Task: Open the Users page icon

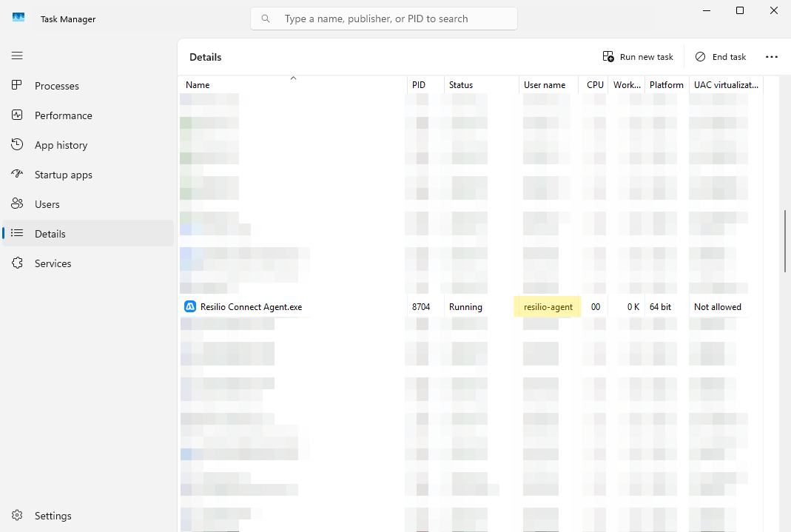Action: pos(16,203)
